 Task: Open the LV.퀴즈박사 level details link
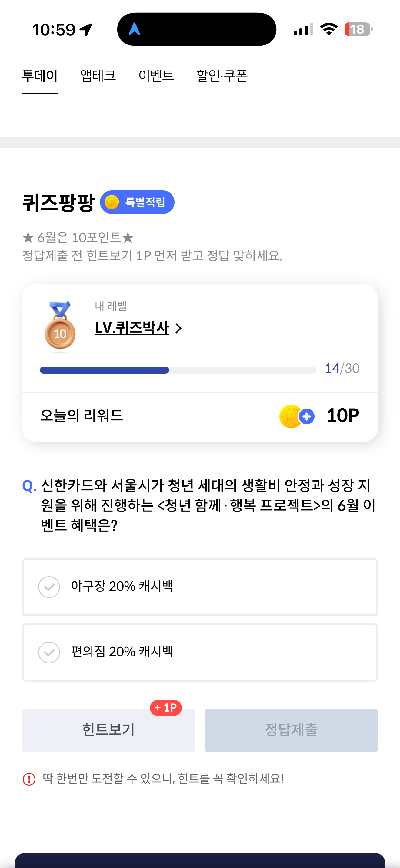point(132,328)
